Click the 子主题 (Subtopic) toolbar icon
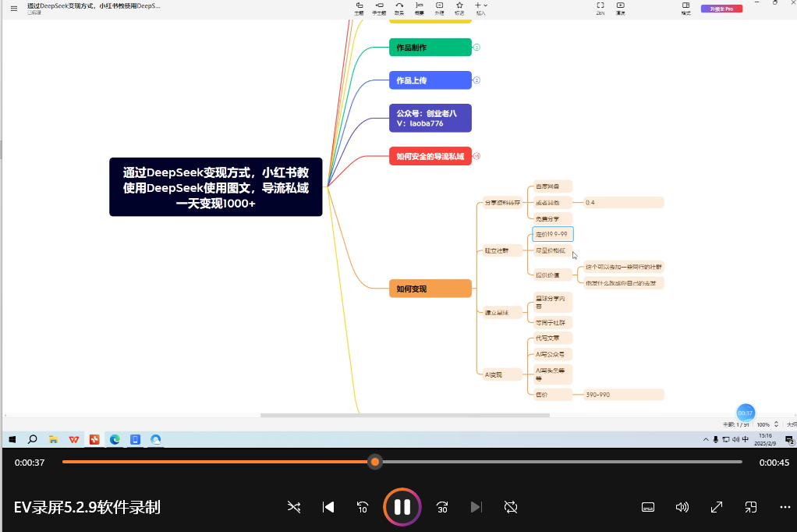 (x=379, y=8)
